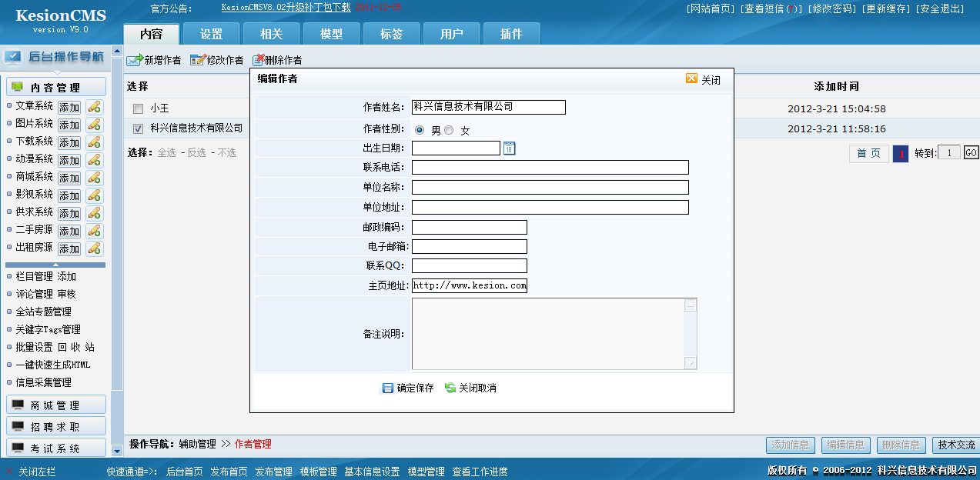Click the 添加 button next to 商城系统
This screenshot has height=480, width=980.
coord(69,178)
